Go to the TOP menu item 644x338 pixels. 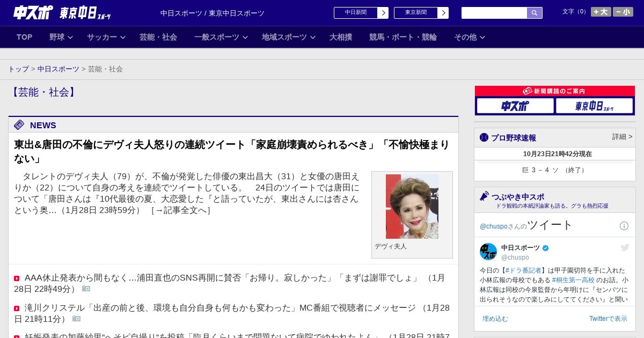[25, 37]
